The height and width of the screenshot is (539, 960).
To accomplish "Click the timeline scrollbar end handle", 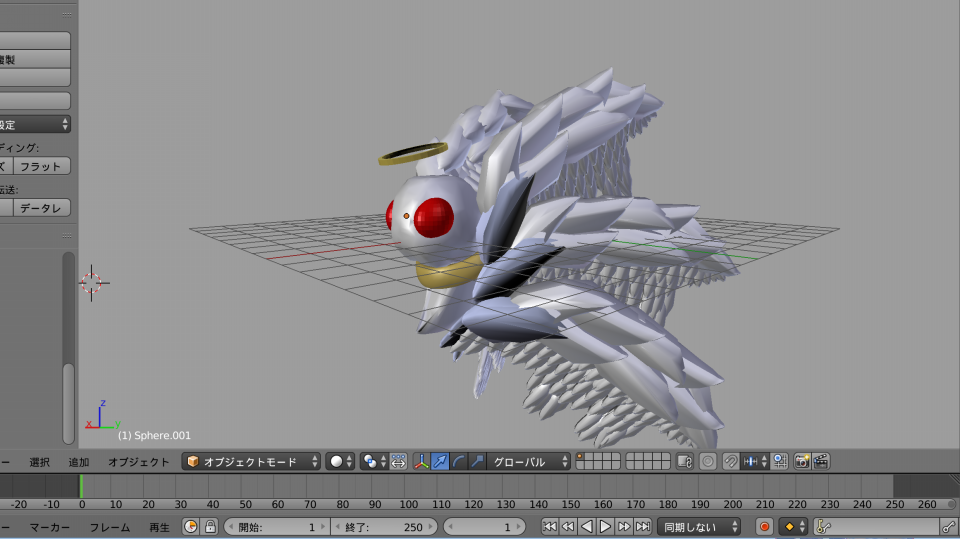I will point(951,504).
